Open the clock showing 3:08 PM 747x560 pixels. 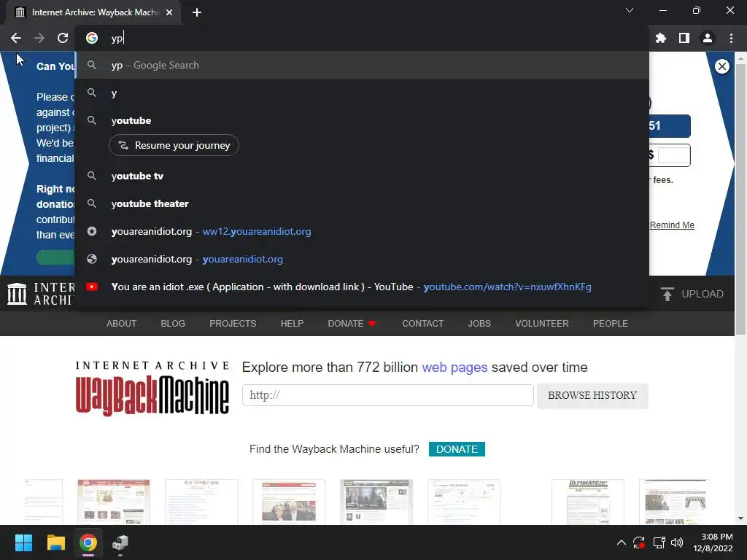click(713, 542)
